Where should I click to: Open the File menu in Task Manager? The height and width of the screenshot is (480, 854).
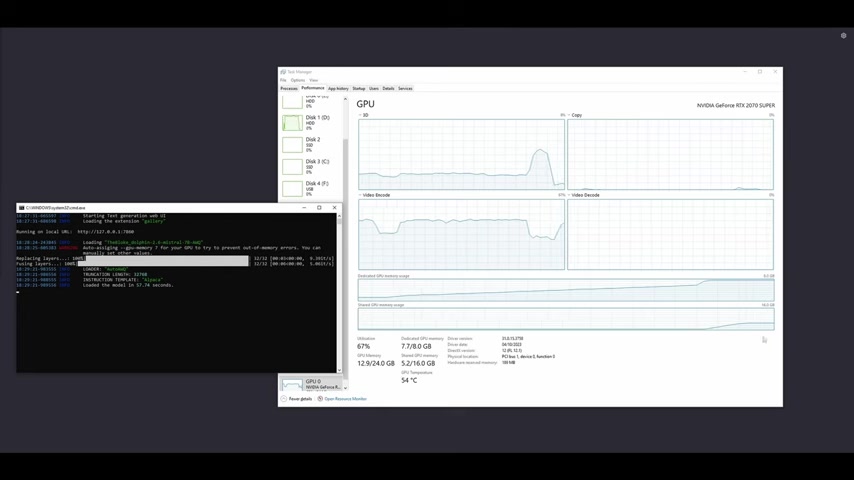(283, 80)
